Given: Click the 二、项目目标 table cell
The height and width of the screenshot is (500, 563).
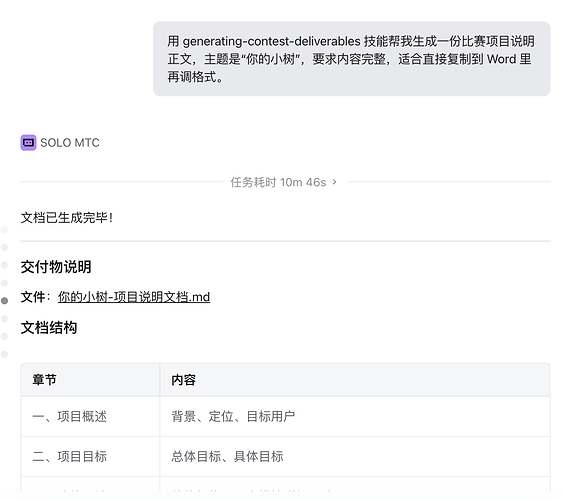Looking at the screenshot, I should click(90, 457).
